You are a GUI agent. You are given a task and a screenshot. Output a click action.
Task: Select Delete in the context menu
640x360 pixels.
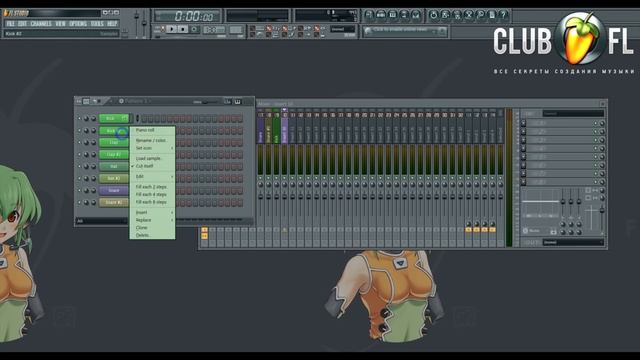point(152,235)
